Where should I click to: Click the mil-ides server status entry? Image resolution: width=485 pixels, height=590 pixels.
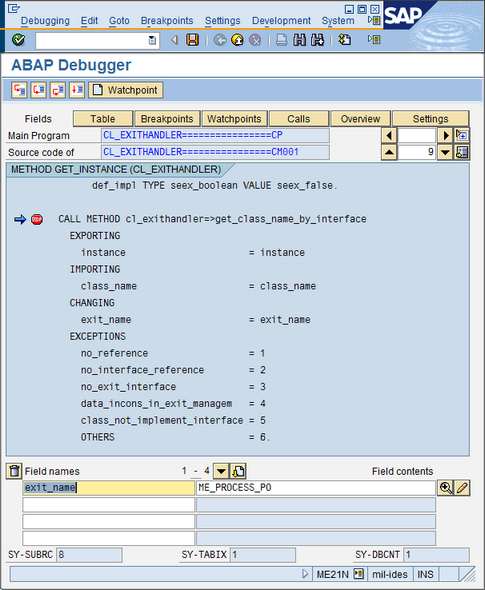pyautogui.click(x=390, y=574)
